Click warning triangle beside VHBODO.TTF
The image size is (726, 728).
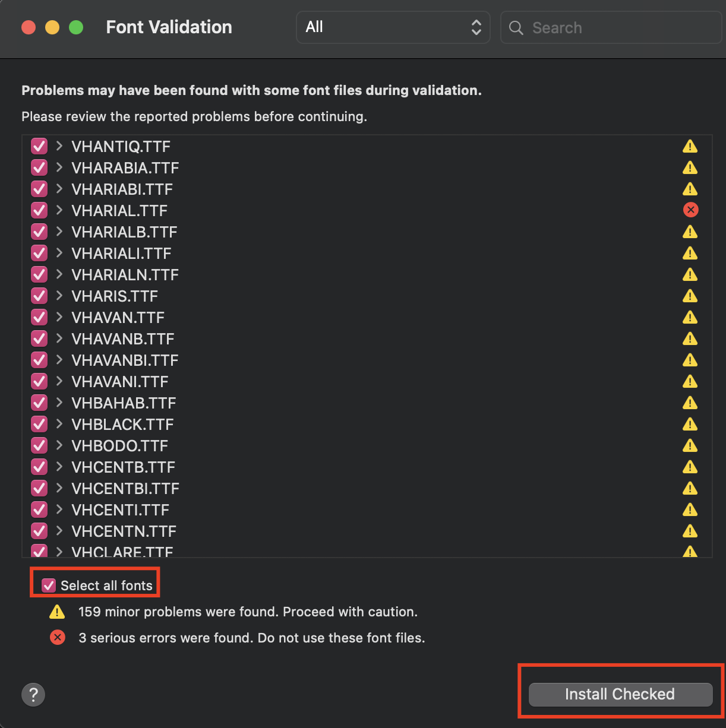[x=690, y=445]
